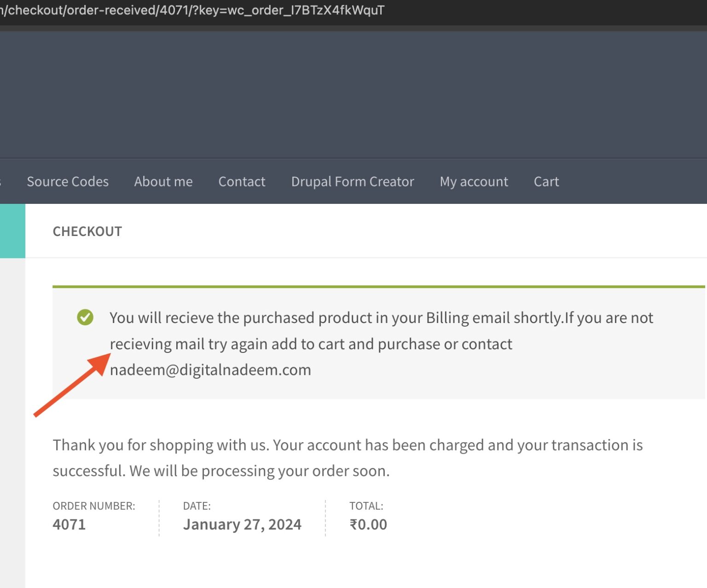Click the CHECKOUT page heading

click(x=87, y=231)
